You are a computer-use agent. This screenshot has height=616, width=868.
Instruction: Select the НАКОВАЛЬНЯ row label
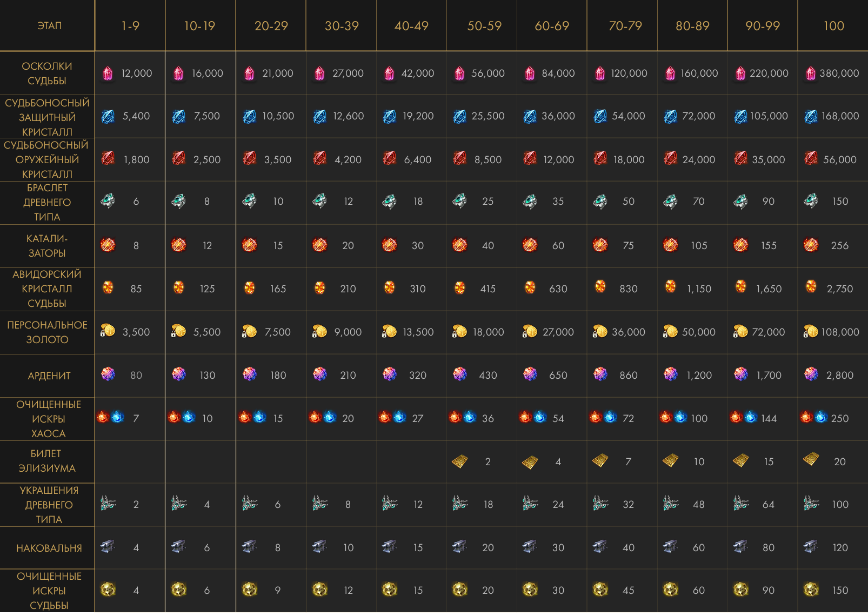coord(49,548)
